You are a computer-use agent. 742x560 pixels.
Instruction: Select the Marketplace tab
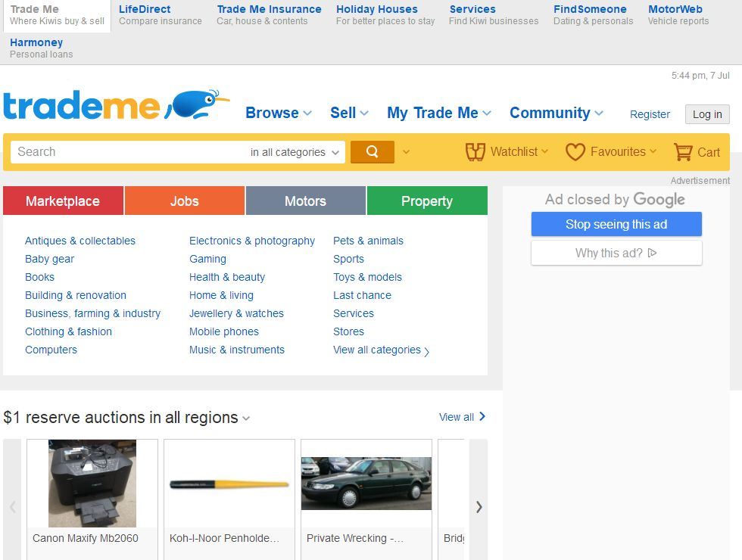pyautogui.click(x=63, y=201)
